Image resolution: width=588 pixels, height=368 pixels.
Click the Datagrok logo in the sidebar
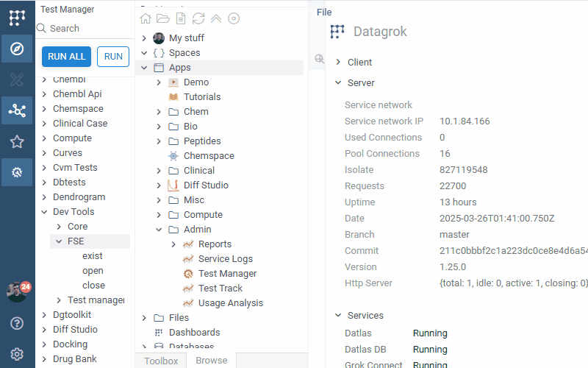(17, 18)
